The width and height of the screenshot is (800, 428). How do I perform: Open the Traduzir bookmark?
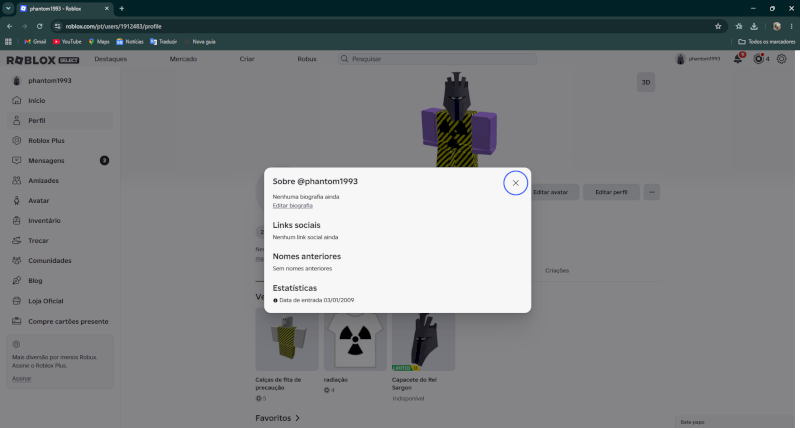[x=164, y=42]
